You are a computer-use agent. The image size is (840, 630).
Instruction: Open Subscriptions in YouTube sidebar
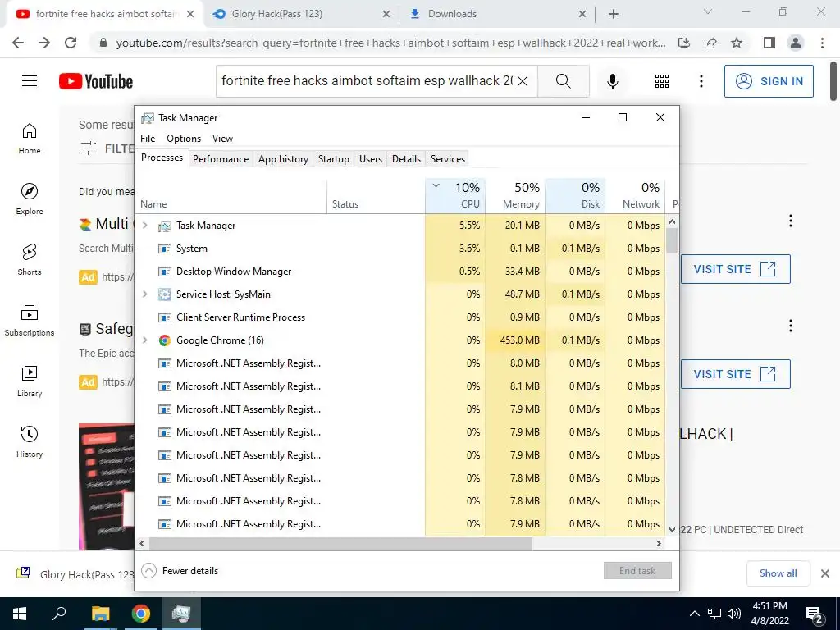(30, 321)
